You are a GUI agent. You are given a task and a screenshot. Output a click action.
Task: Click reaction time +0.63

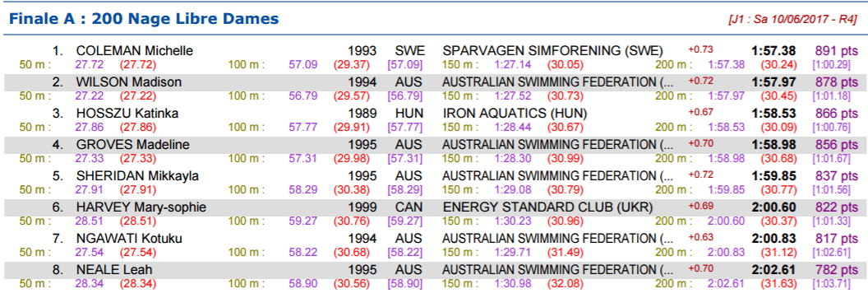click(x=700, y=237)
